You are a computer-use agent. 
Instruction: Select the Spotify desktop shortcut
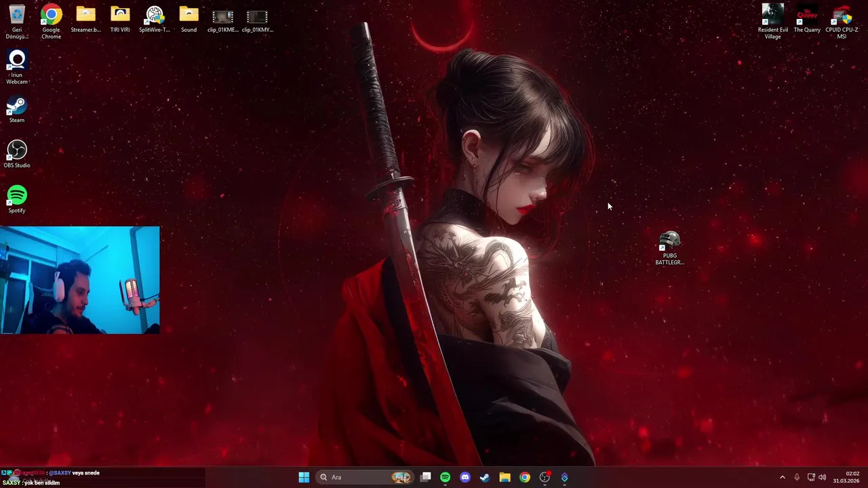click(17, 199)
